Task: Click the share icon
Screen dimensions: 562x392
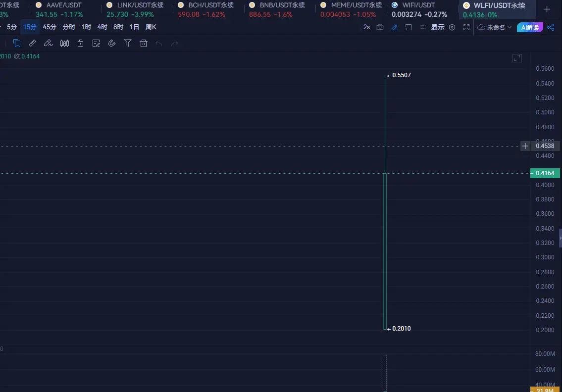Action: [551, 27]
